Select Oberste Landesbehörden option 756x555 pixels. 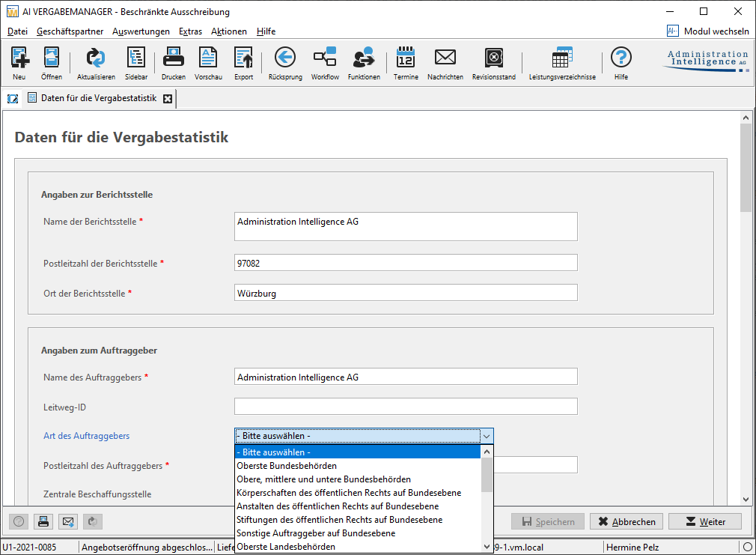coord(358,546)
